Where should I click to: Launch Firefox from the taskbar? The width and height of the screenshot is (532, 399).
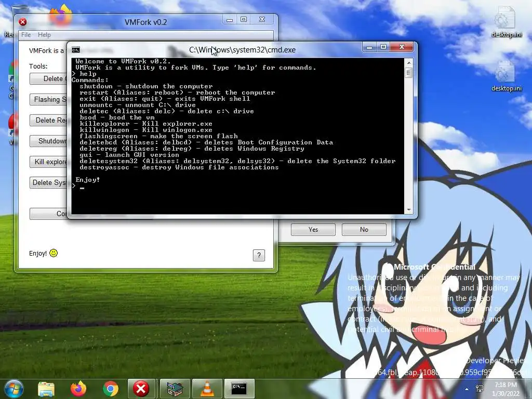[x=78, y=389]
